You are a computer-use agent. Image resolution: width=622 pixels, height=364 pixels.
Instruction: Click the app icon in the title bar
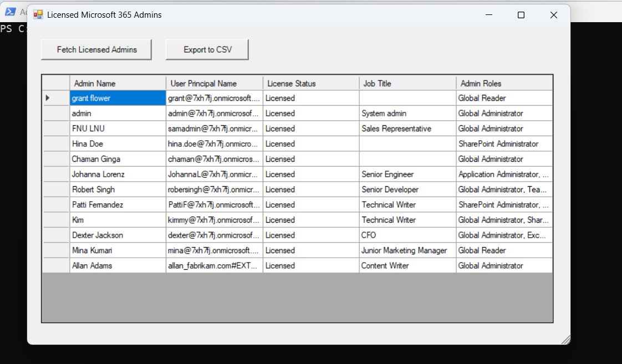pyautogui.click(x=38, y=15)
